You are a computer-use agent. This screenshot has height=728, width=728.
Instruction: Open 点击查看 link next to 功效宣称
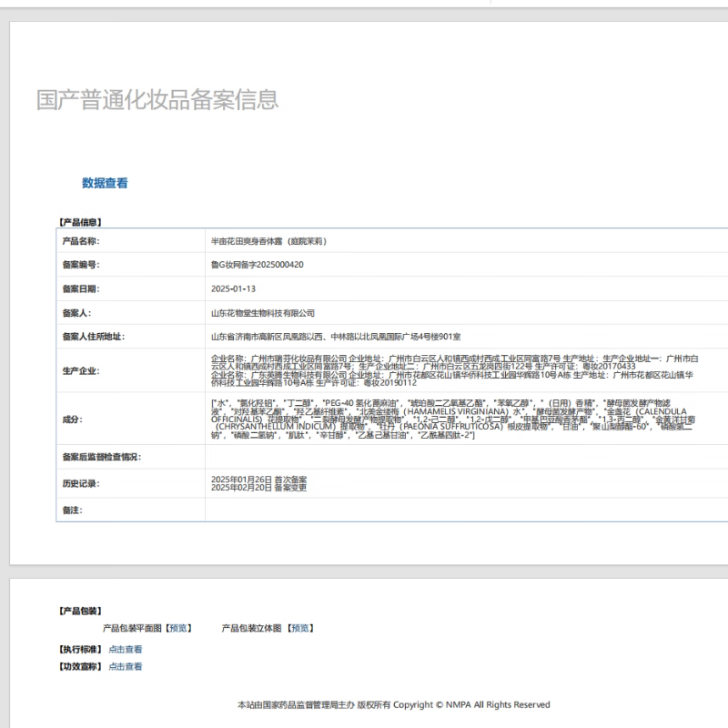tap(126, 667)
